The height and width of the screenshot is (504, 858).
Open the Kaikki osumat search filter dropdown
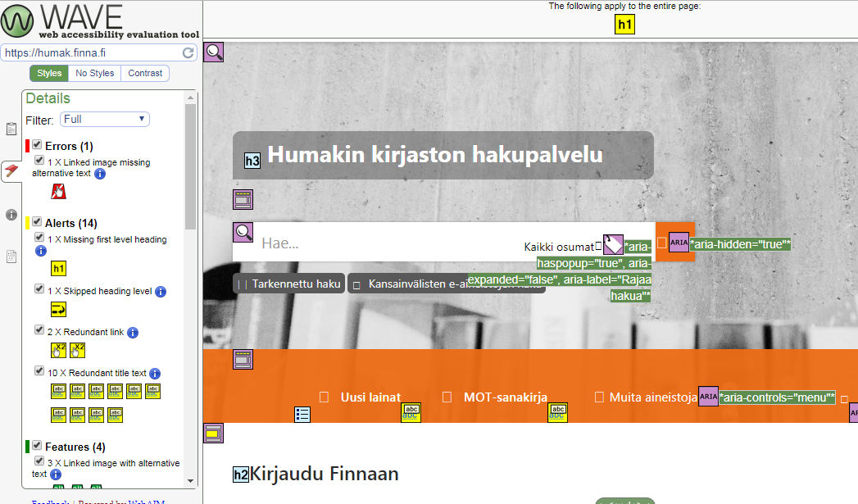pyautogui.click(x=563, y=247)
